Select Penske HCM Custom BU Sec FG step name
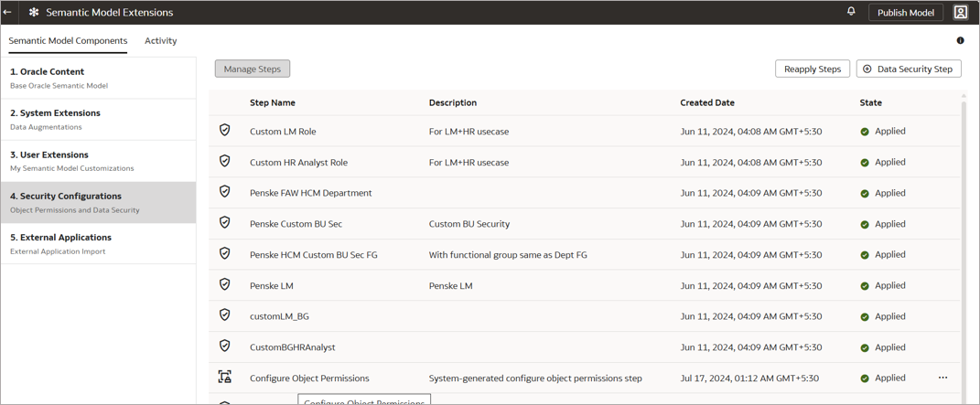 (x=314, y=254)
